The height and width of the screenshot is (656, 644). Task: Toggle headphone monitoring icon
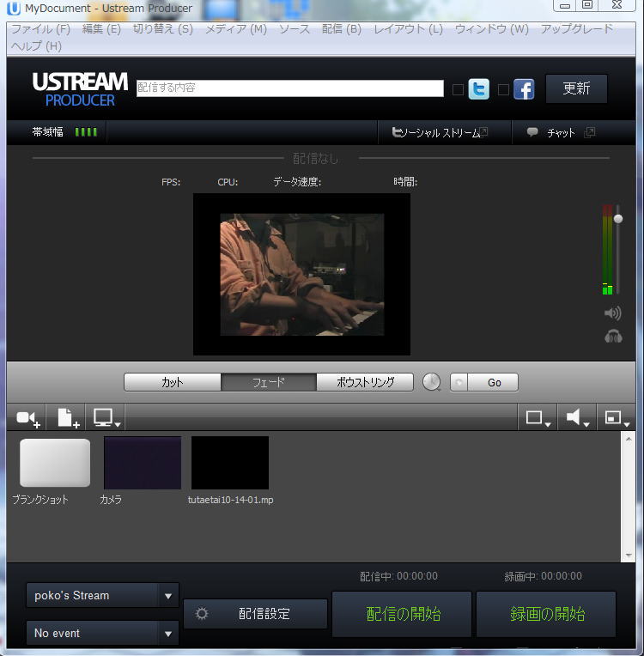(613, 336)
